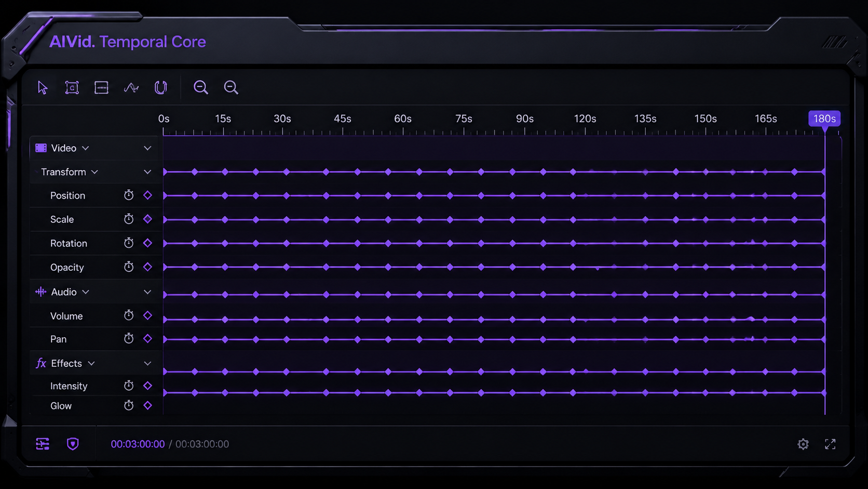Collapse the Audio track right chevron
The height and width of the screenshot is (489, 868).
pos(147,292)
